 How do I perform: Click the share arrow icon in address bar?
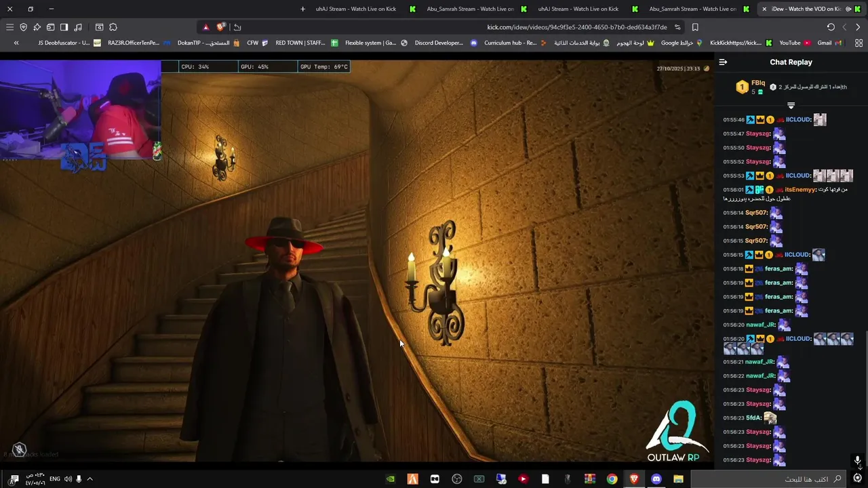[237, 27]
